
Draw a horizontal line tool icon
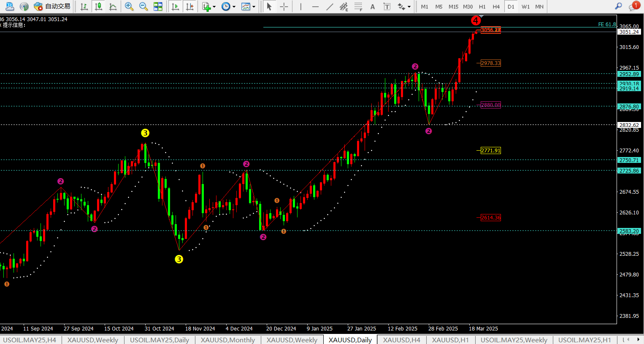tap(315, 6)
